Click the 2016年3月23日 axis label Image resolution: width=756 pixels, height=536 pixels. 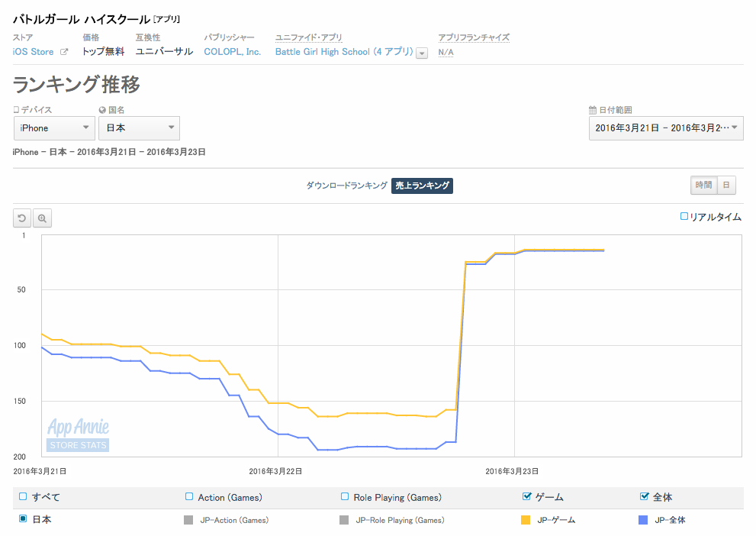coord(512,471)
